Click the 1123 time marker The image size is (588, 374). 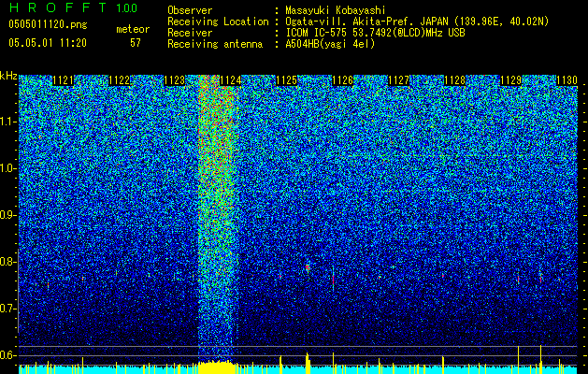click(175, 80)
